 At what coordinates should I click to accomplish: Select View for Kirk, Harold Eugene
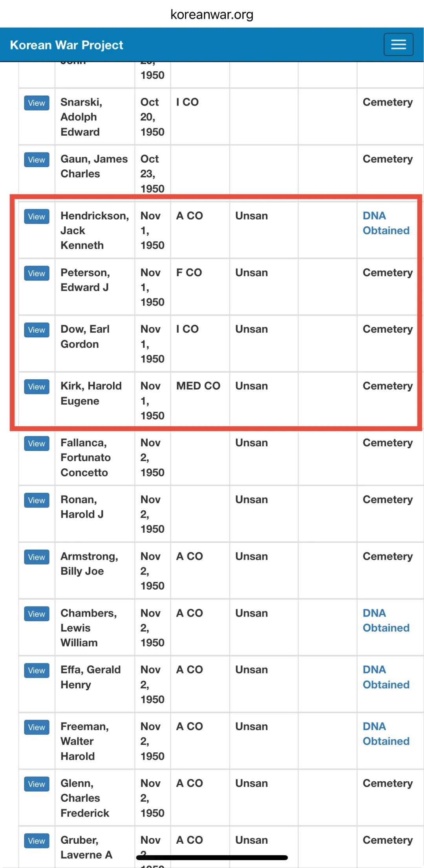coord(37,387)
